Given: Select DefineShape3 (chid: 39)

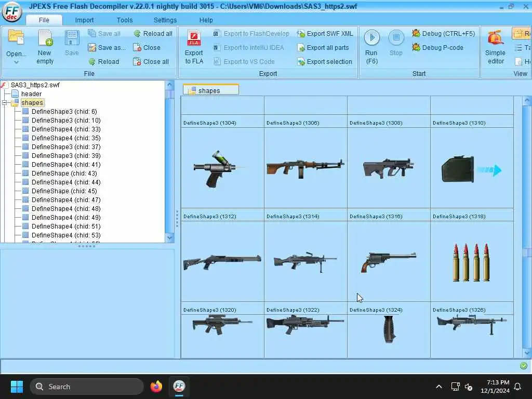Looking at the screenshot, I should [66, 155].
